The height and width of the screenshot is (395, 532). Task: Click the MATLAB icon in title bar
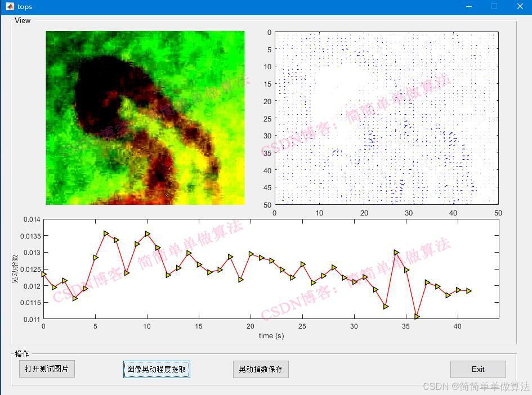click(x=10, y=6)
